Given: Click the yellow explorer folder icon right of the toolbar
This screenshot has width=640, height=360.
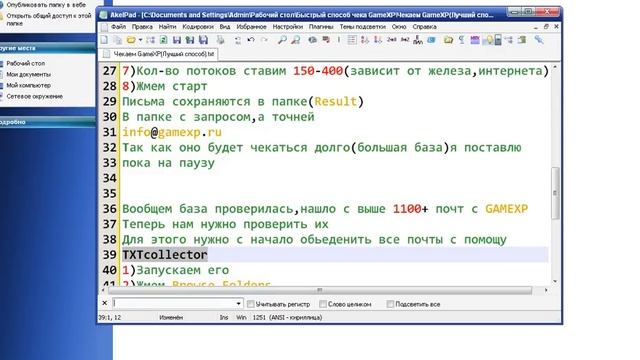Looking at the screenshot, I should point(448,40).
